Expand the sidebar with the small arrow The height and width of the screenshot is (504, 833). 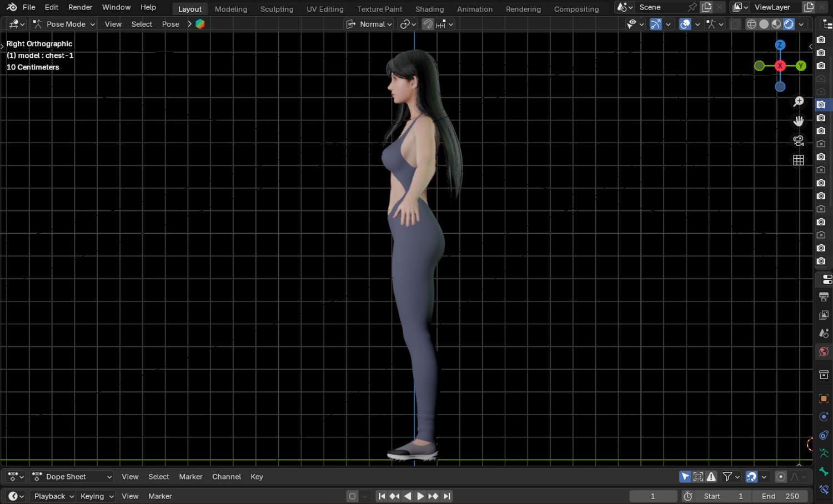[810, 47]
